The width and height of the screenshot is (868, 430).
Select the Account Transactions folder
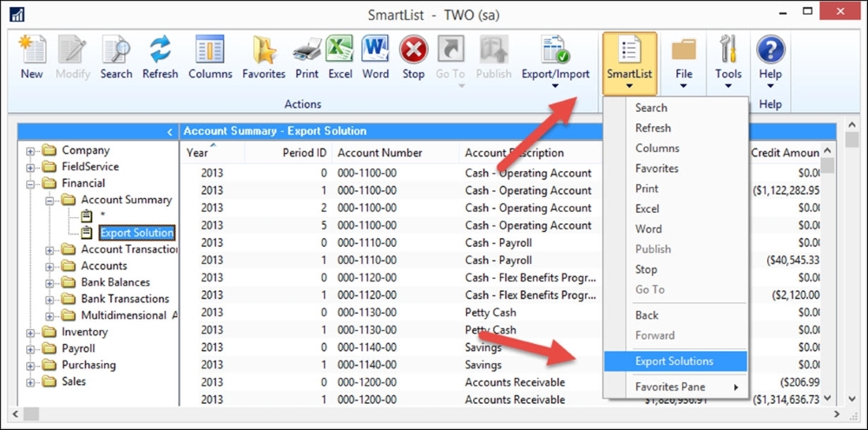[x=129, y=249]
